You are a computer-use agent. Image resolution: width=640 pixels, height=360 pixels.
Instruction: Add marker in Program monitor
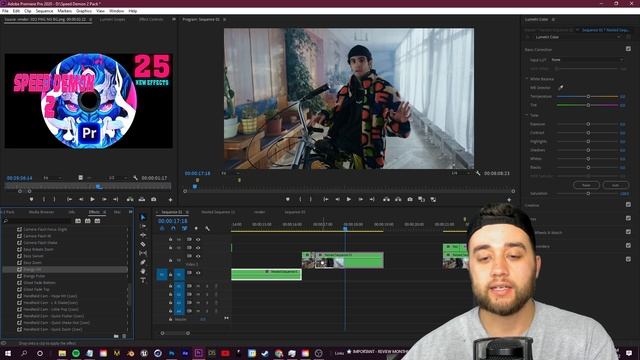pyautogui.click(x=288, y=199)
